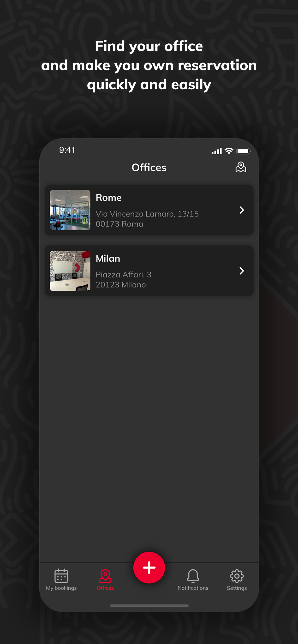Tap the battery status icon

(x=243, y=151)
